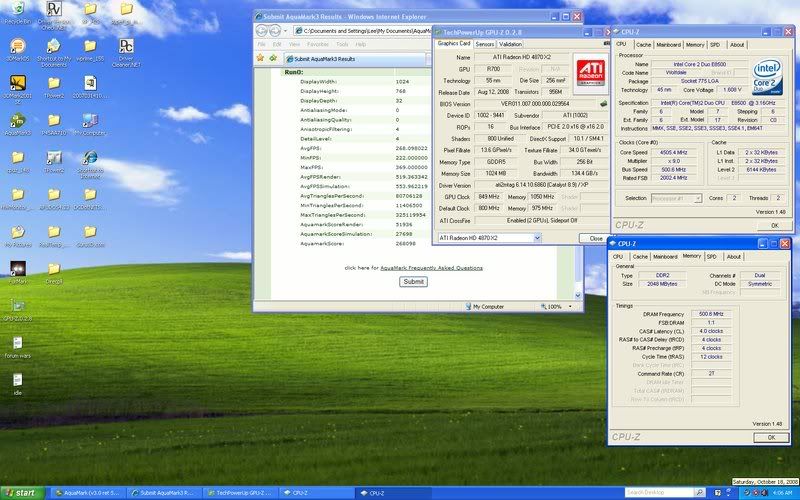Switch to AquaMark taskbar button
The width and height of the screenshot is (800, 500).
click(87, 493)
